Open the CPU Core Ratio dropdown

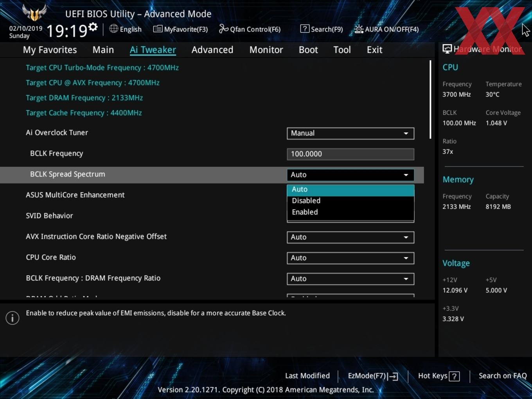(x=350, y=258)
